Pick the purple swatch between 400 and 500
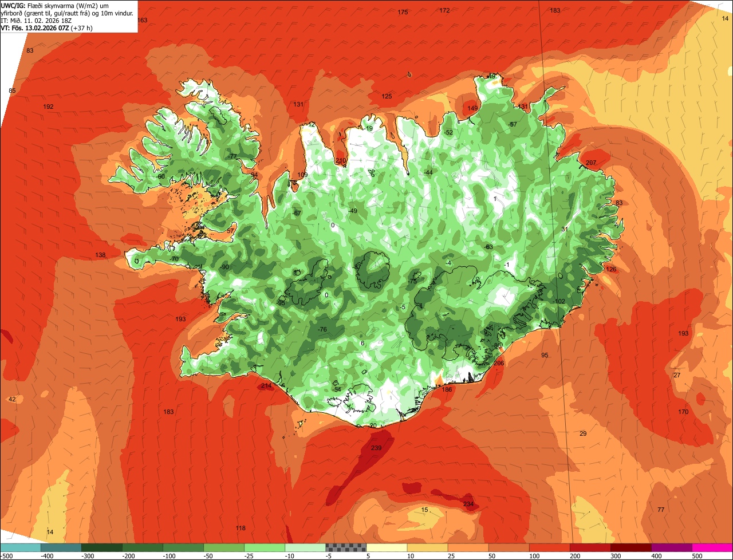 click(672, 547)
